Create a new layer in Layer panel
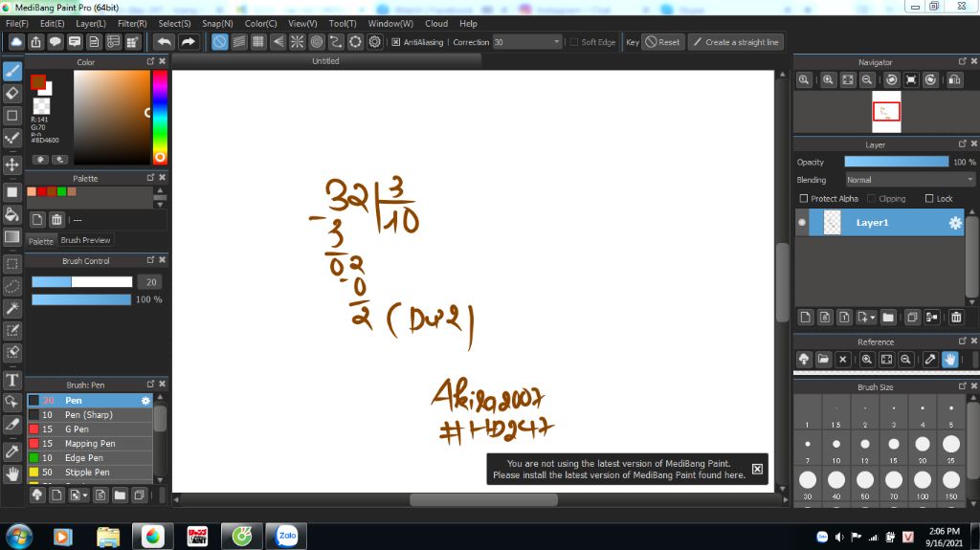This screenshot has width=980, height=550. [806, 318]
